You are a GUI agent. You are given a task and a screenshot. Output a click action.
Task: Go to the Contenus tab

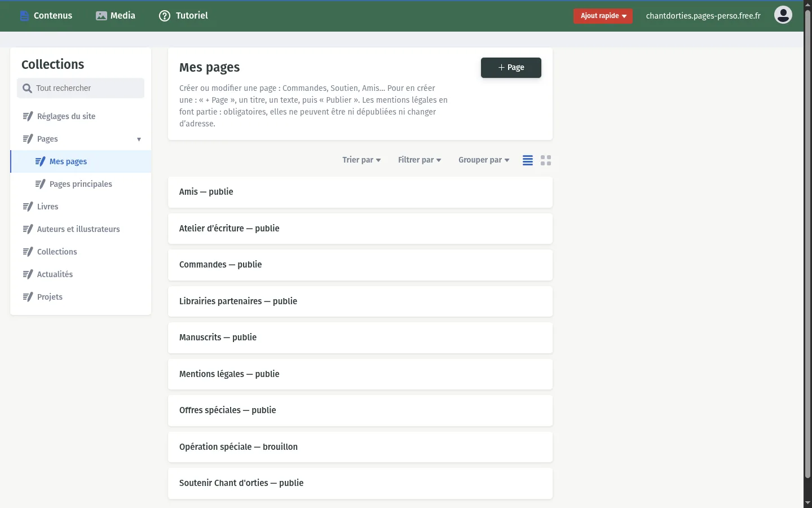point(46,16)
